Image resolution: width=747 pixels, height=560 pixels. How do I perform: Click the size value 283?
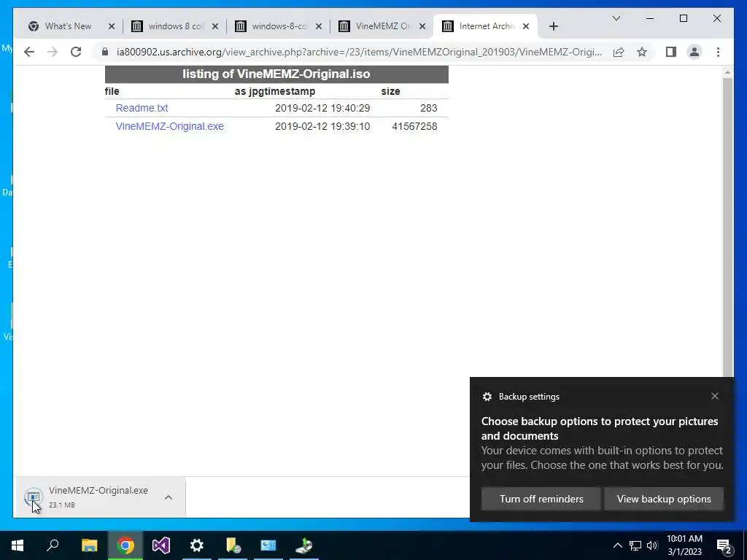pos(429,108)
